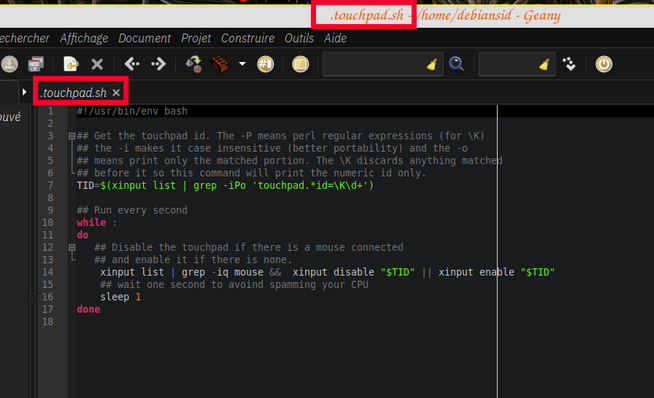Select the .touchpad.sh document tab

pyautogui.click(x=73, y=93)
